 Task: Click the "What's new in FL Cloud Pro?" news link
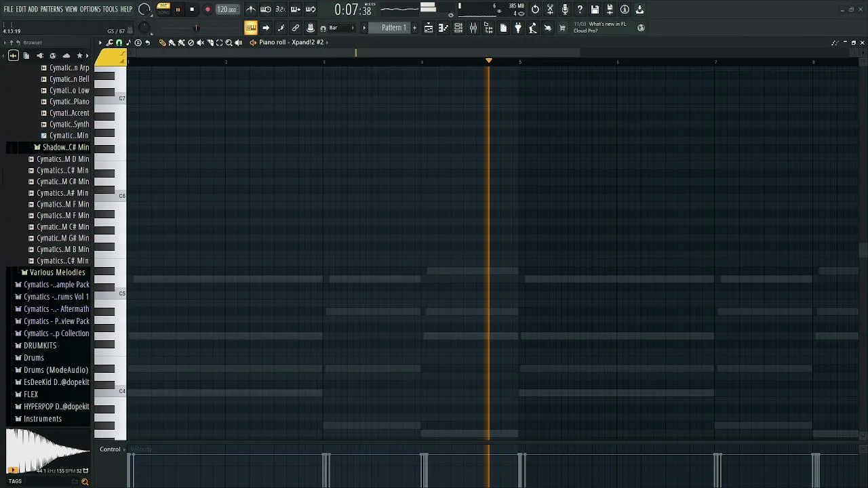(600, 28)
